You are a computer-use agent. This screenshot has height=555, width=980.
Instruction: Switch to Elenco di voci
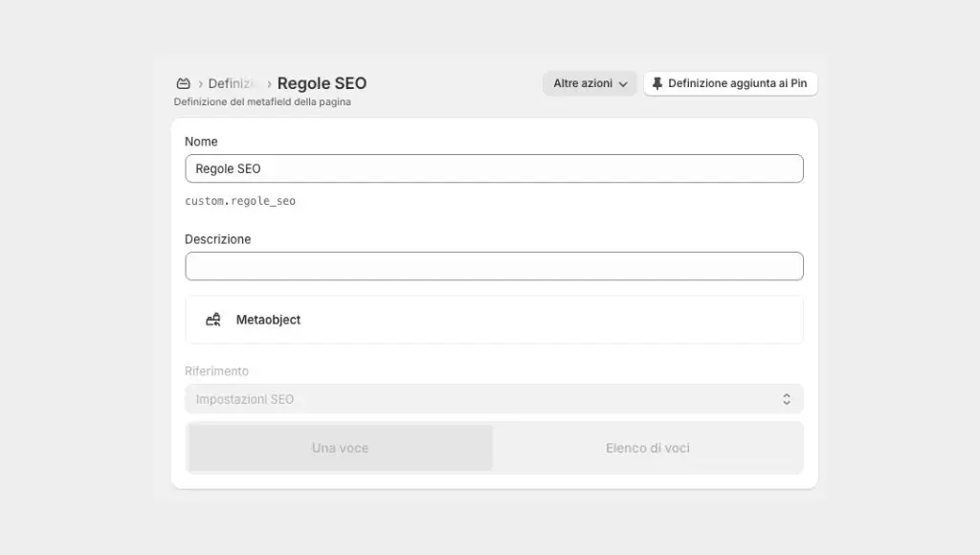(x=647, y=448)
